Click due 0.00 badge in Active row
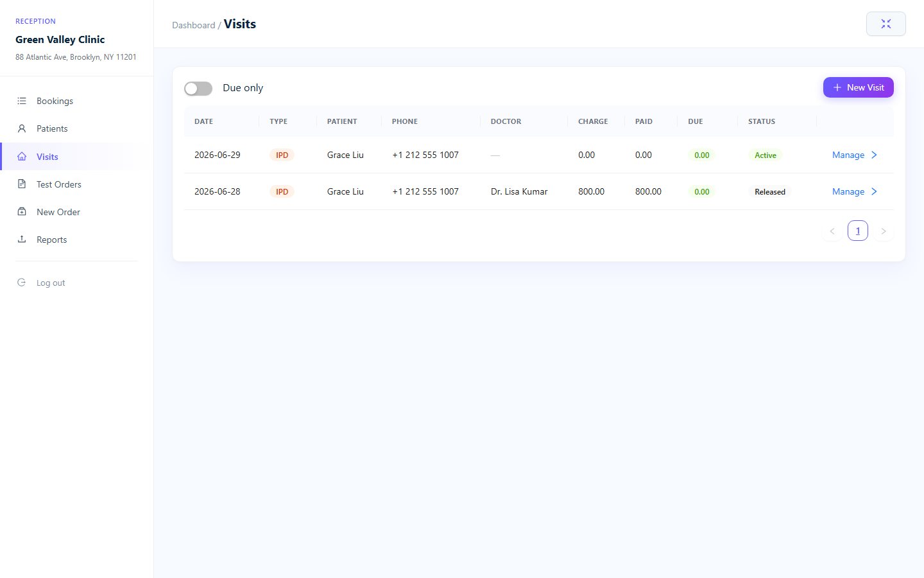The image size is (924, 578). [x=702, y=155]
